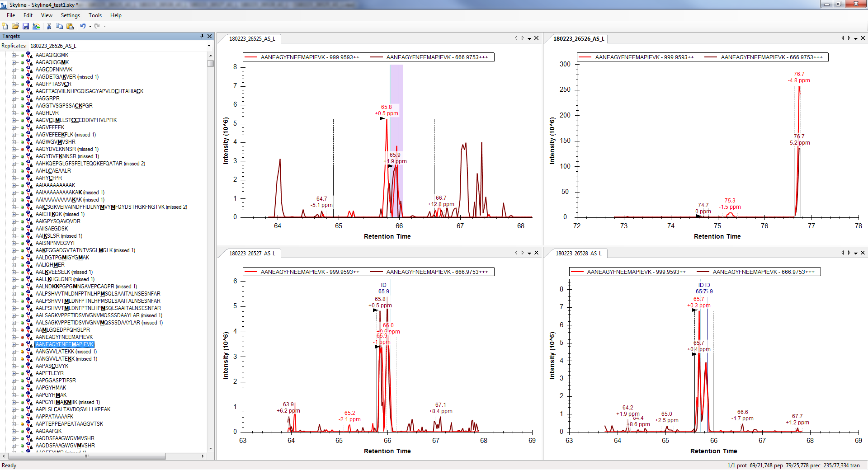
Task: Open the Undo history dropdown arrow
Action: tap(90, 26)
